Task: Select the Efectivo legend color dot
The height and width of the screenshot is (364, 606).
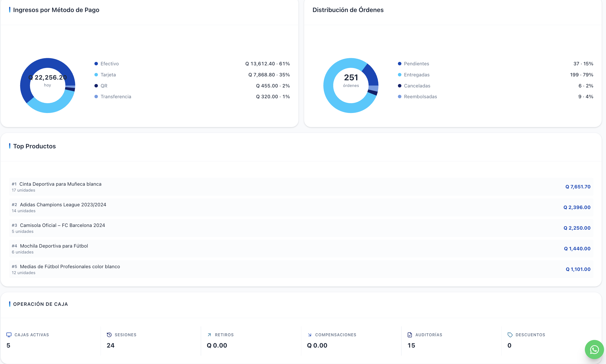Action: click(x=96, y=64)
